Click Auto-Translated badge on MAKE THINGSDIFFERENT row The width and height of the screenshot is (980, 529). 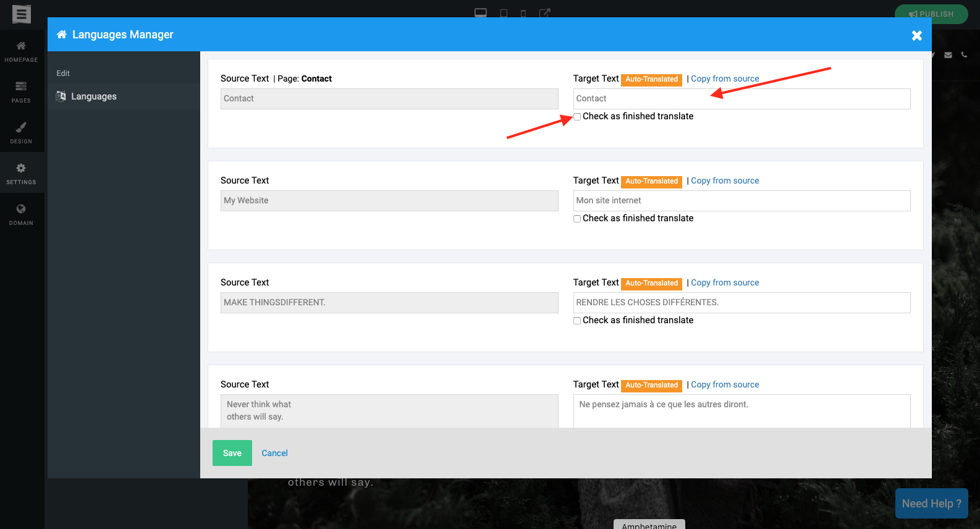pos(651,283)
